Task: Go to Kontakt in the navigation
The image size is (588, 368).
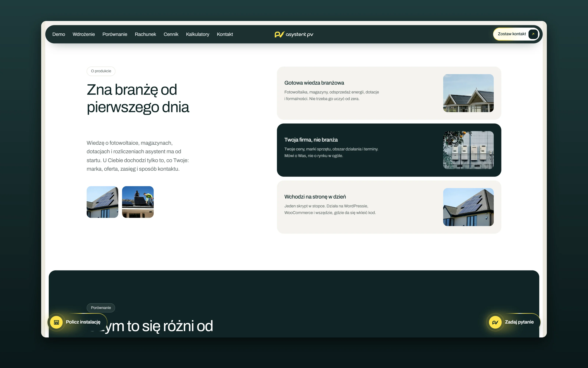Action: [225, 34]
